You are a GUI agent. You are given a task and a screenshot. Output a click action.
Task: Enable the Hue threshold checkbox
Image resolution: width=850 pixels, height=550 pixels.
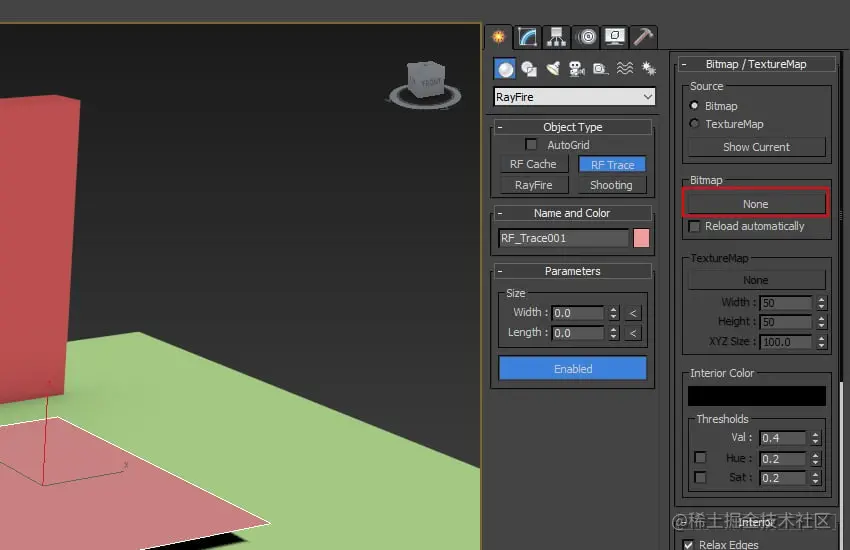point(700,458)
